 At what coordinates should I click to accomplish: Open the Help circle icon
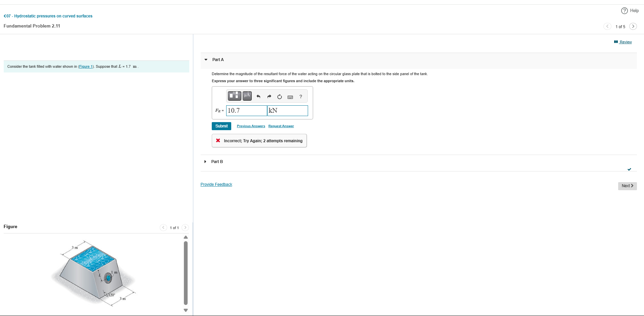(625, 11)
